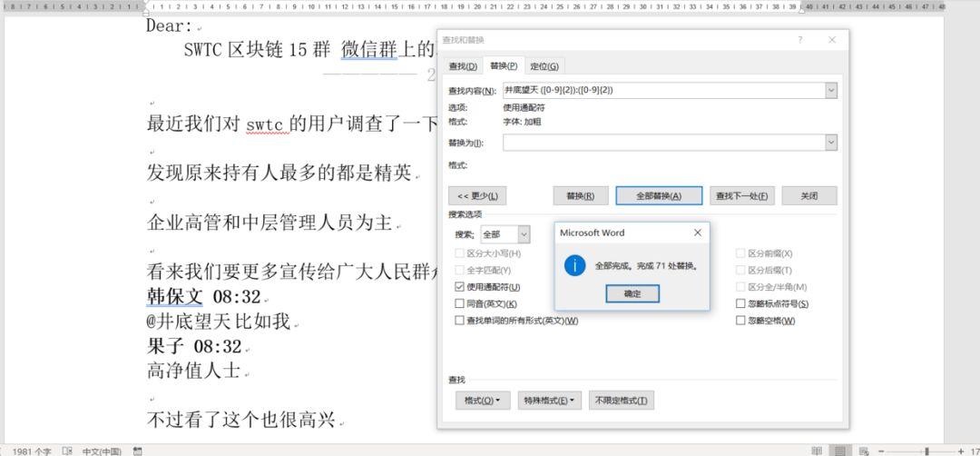Switch to the 查找(D) tab

[463, 65]
